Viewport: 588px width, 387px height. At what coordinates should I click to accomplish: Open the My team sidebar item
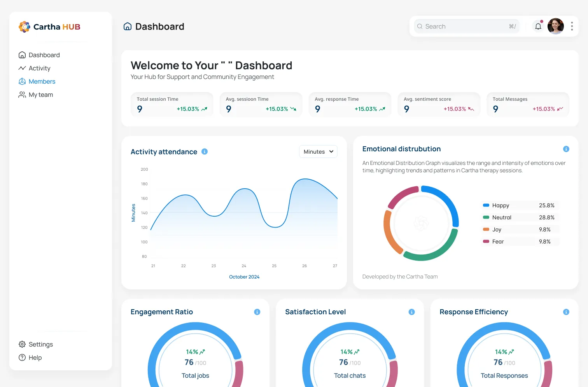[x=36, y=95]
